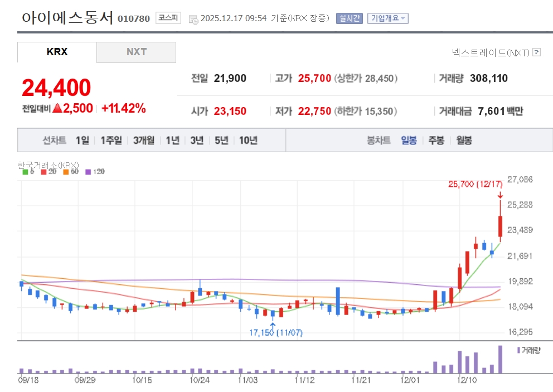The image size is (553, 392).
Task: Click the 거래량 volume legend label
Action: click(x=531, y=350)
